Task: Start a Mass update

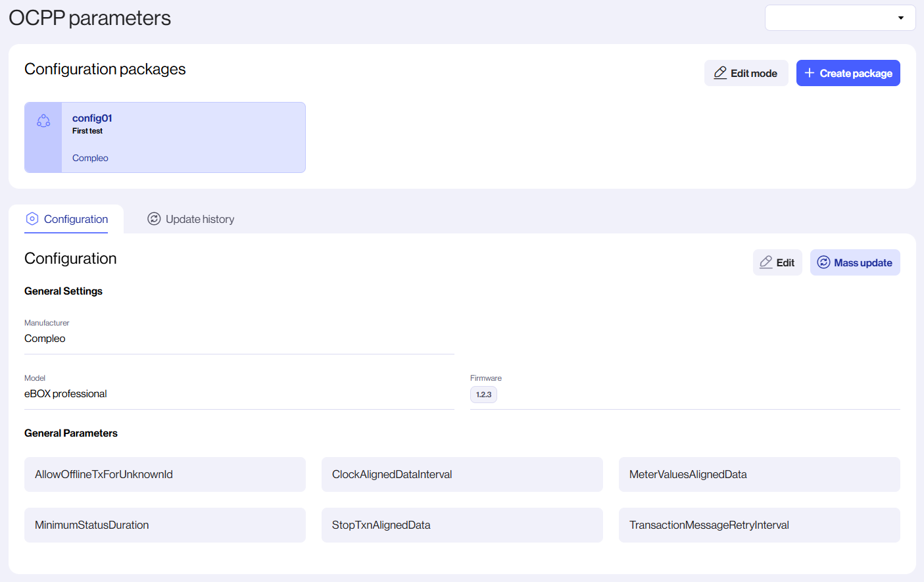Action: click(x=854, y=262)
